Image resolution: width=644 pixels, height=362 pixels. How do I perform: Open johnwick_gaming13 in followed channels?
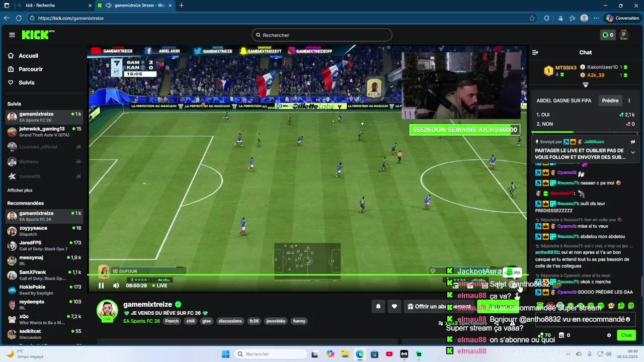44,132
